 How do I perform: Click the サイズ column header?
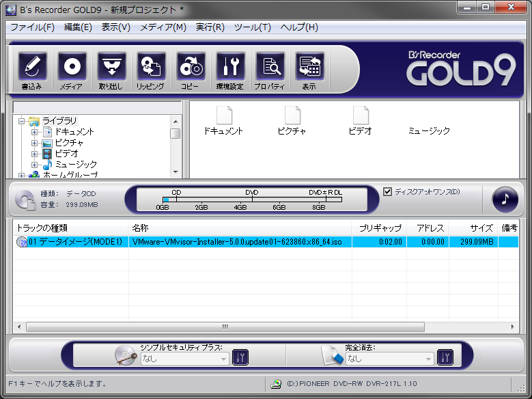point(473,228)
